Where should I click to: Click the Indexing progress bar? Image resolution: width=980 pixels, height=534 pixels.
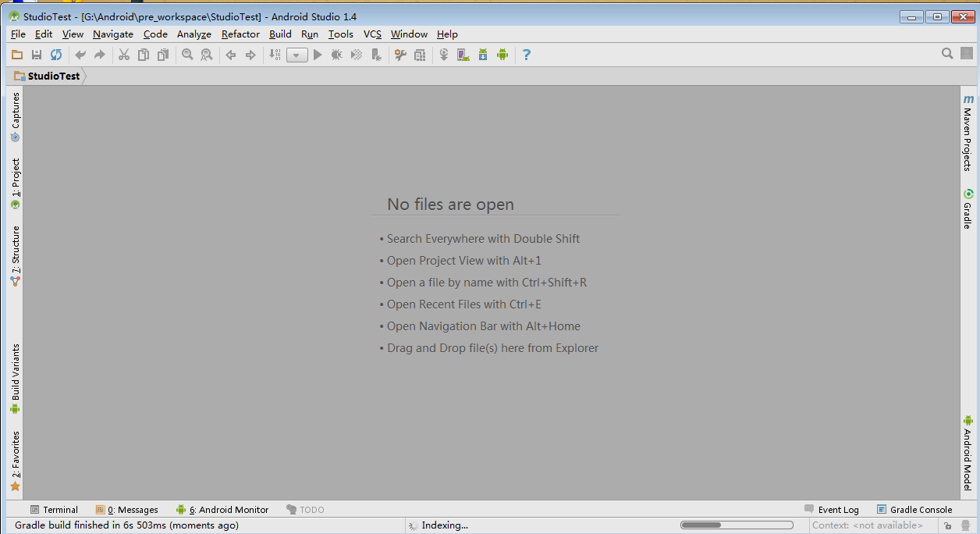(737, 525)
